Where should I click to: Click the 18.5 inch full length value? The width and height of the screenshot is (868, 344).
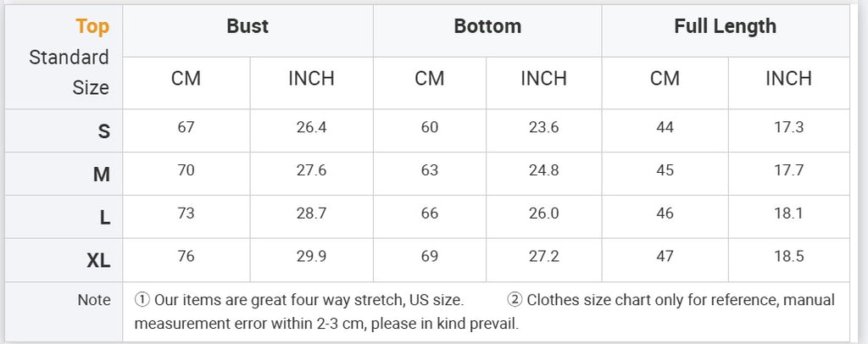point(788,257)
